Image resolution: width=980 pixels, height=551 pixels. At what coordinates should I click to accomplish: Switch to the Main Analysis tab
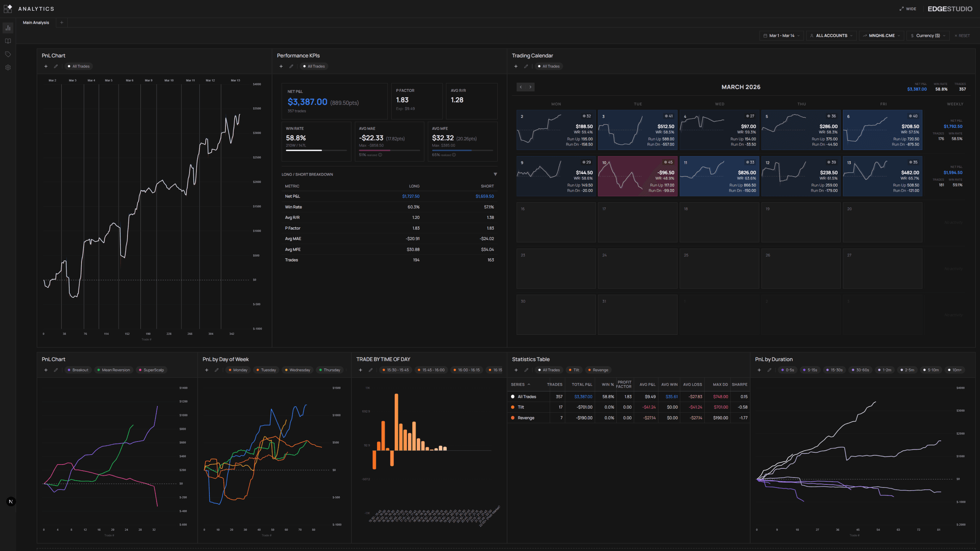35,23
